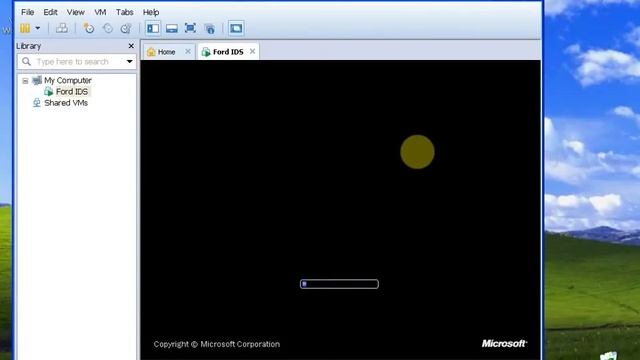Open the Edit menu
Viewport: 640px width, 360px height.
coord(51,12)
